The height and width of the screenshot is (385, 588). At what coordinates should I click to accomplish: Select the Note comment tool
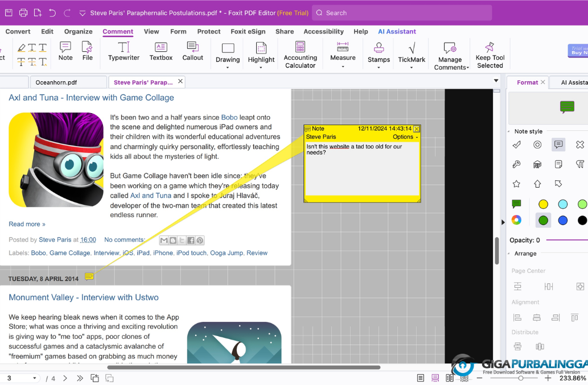(65, 51)
